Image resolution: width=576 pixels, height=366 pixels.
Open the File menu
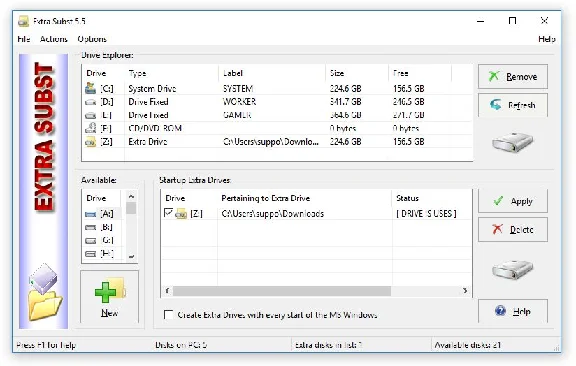point(24,39)
